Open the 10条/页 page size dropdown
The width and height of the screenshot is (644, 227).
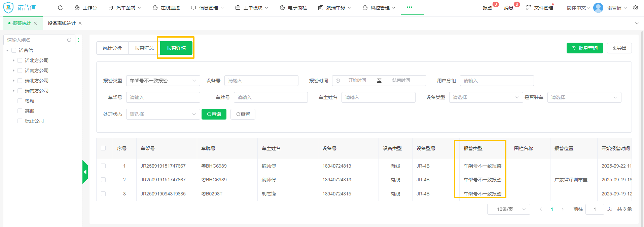(508, 209)
